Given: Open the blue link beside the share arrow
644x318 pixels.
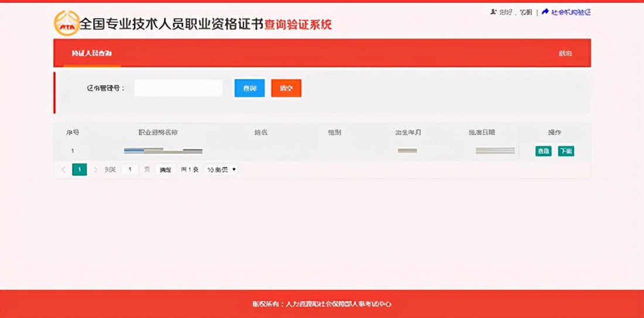Looking at the screenshot, I should pyautogui.click(x=571, y=12).
